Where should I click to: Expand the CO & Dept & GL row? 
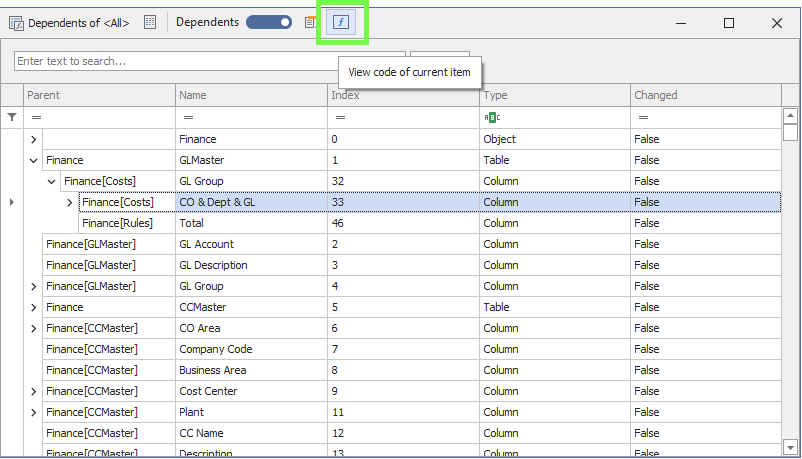coord(70,202)
